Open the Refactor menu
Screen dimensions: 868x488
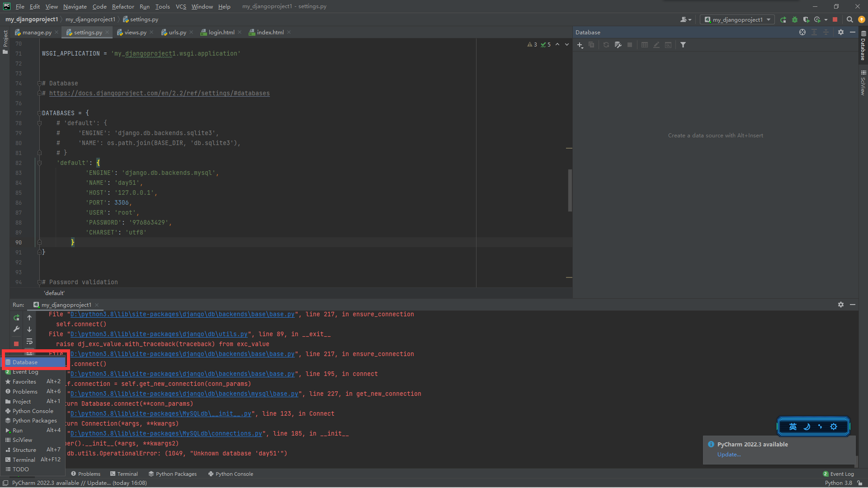123,6
